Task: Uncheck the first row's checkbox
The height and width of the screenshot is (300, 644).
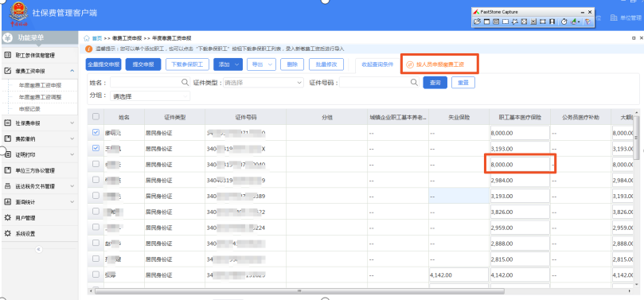Action: pos(96,133)
